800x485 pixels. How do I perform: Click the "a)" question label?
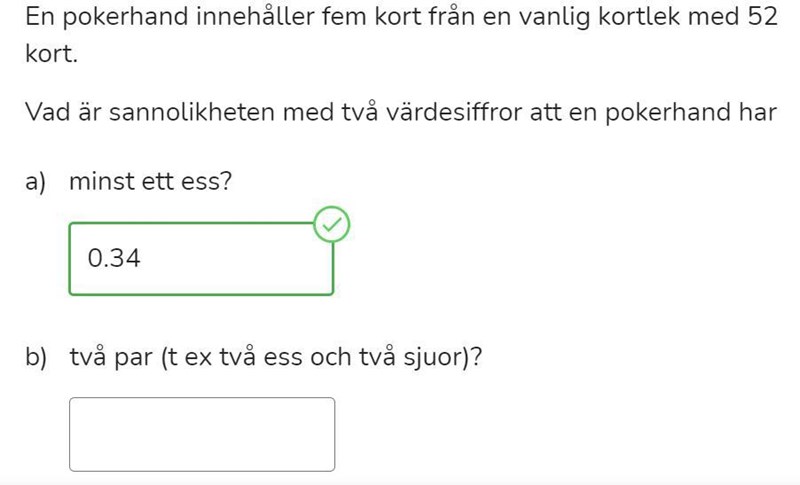tap(36, 182)
